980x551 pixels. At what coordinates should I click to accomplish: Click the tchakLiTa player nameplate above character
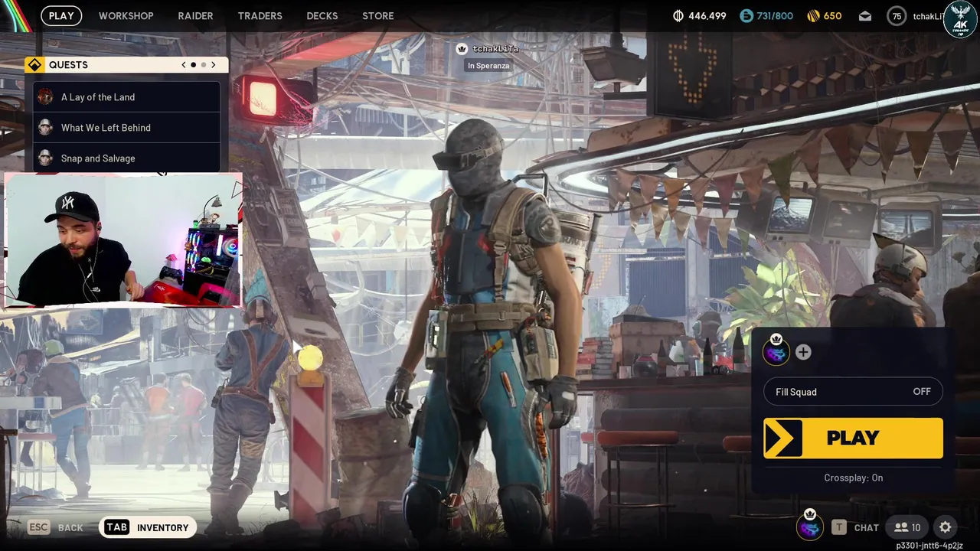click(495, 49)
